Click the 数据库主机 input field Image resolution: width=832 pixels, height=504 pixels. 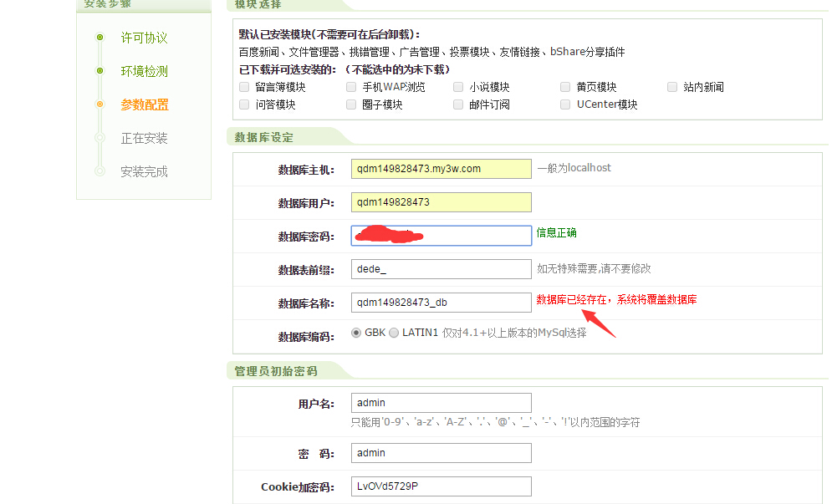click(x=441, y=169)
